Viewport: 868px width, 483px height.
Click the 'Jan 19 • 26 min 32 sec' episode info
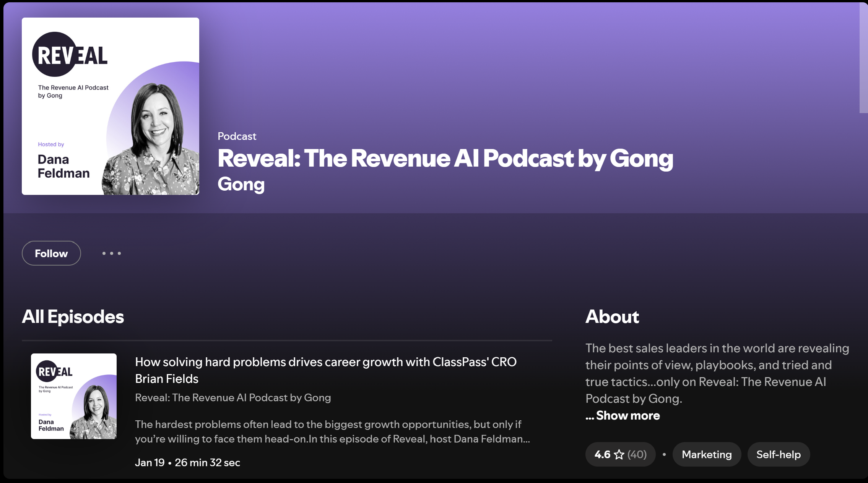187,462
